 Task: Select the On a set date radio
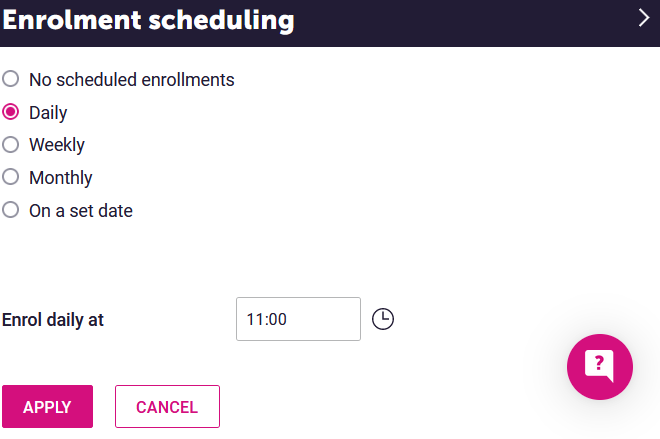pos(11,210)
